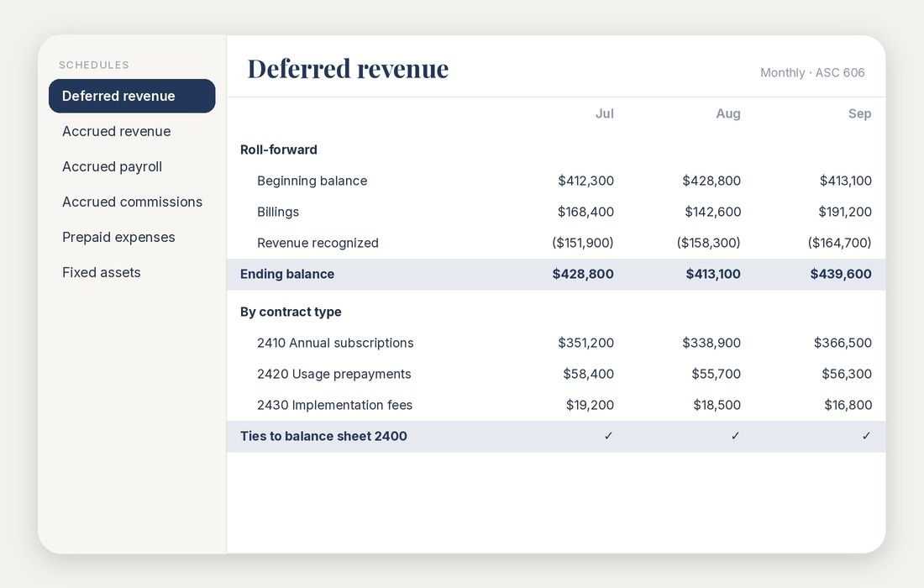Click the Jul checkmark in Ties to balance sheet row
The height and width of the screenshot is (588, 924).
[x=609, y=436]
